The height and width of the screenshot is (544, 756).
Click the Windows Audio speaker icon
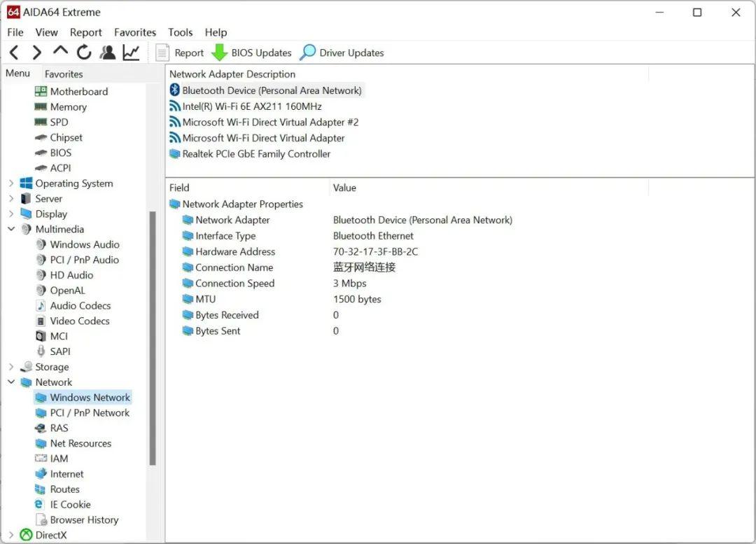(x=41, y=244)
